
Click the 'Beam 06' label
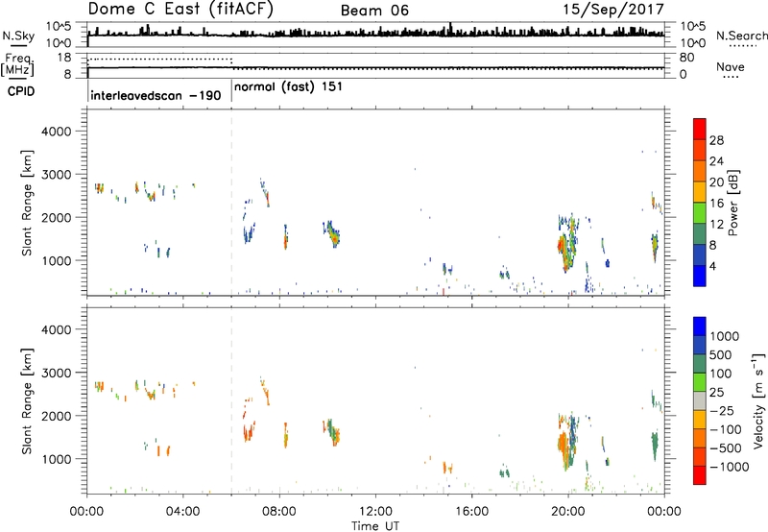click(x=374, y=11)
